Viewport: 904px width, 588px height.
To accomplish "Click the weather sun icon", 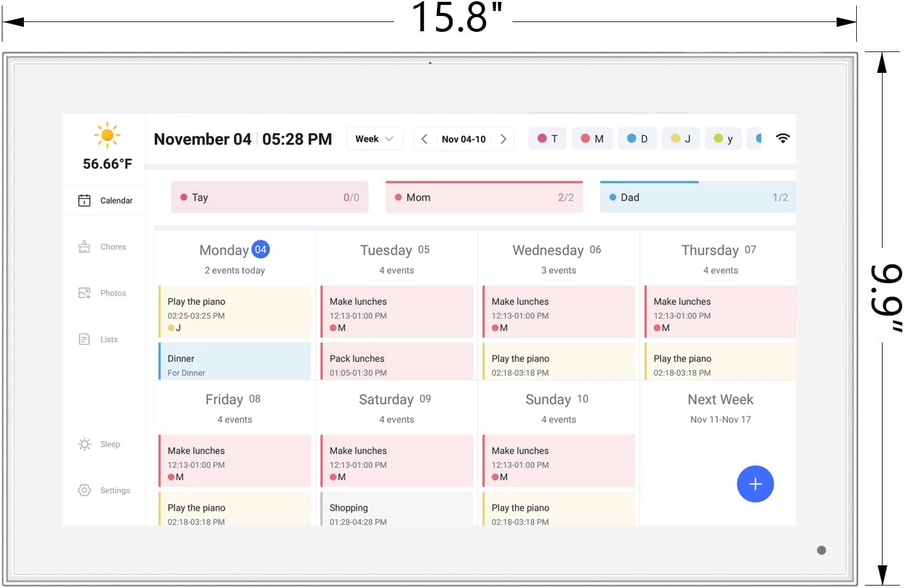I will (x=107, y=135).
